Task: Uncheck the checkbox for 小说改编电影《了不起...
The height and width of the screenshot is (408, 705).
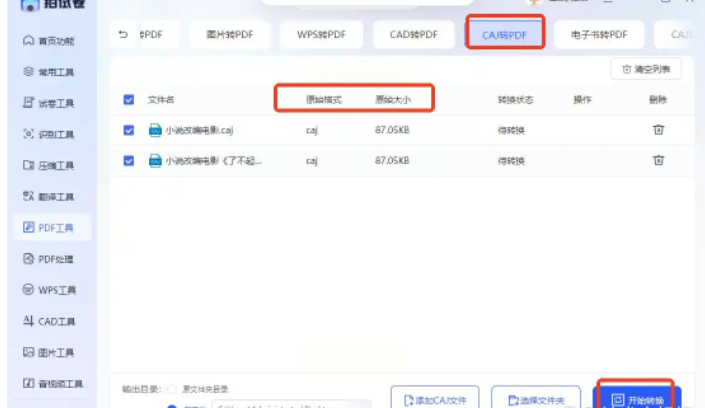Action: 129,161
